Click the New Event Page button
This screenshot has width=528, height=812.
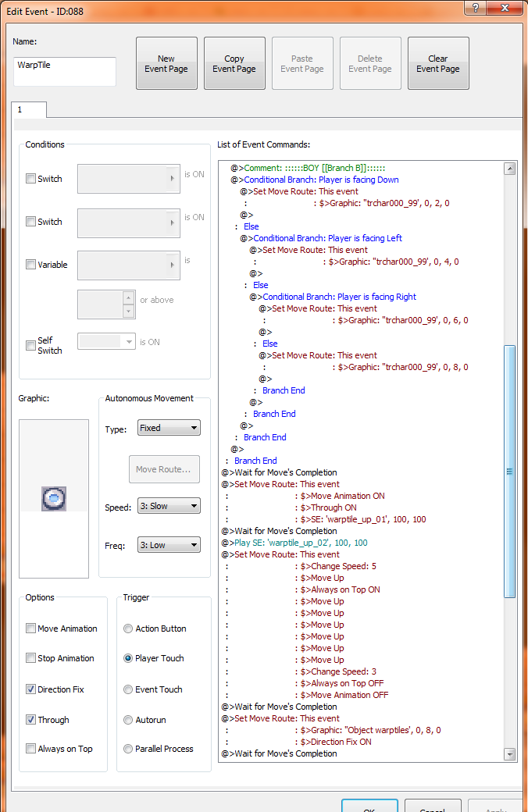[x=166, y=63]
